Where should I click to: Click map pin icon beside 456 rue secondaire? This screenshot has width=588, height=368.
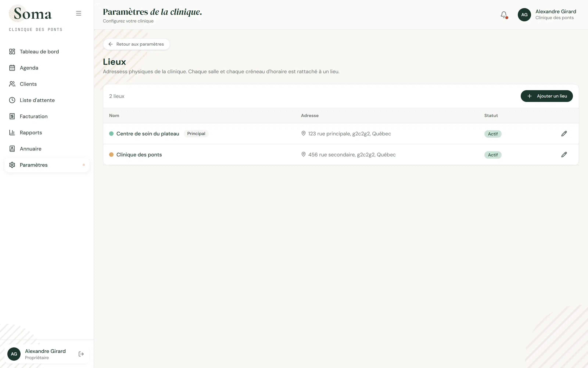(x=304, y=154)
